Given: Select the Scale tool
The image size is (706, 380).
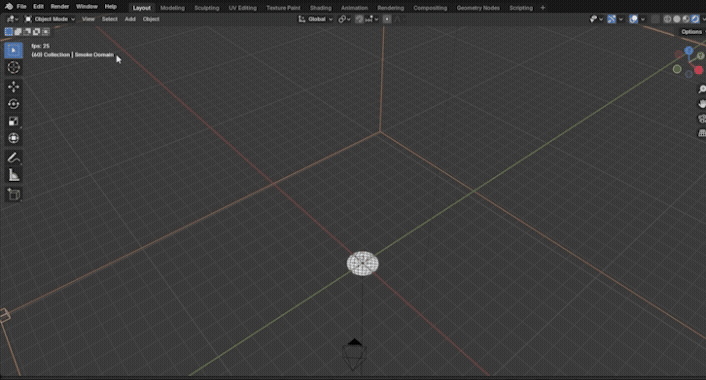Looking at the screenshot, I should click(14, 121).
